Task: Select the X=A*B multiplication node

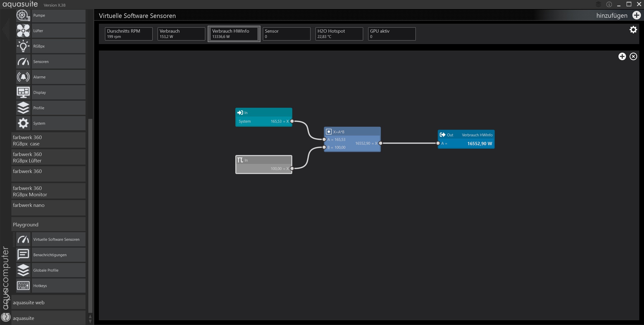Action: click(x=352, y=132)
